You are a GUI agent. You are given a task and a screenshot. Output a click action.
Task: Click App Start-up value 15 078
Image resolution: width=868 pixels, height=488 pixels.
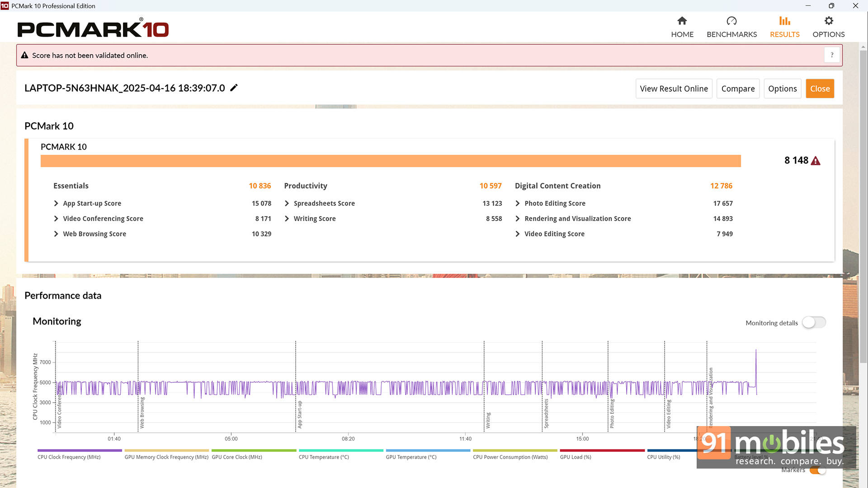click(261, 203)
